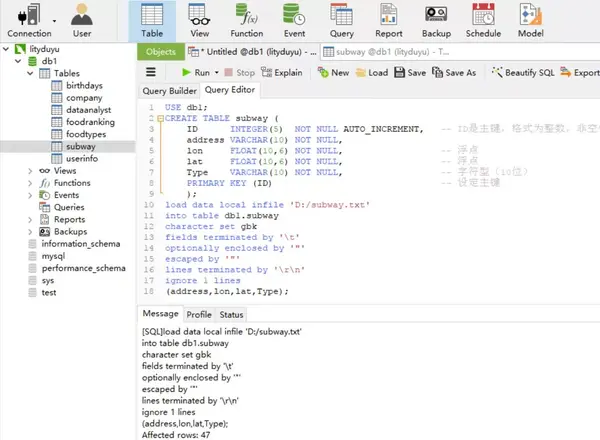Click the User icon

click(x=82, y=21)
